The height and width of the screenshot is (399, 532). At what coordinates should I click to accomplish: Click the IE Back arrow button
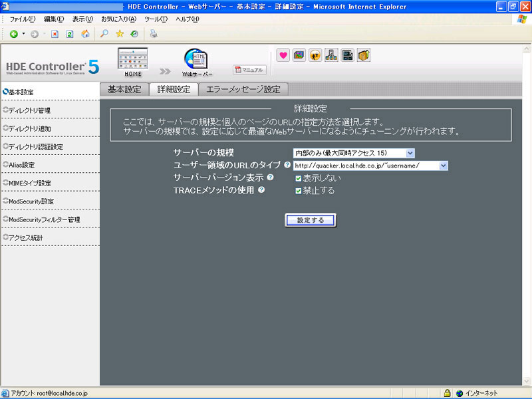point(13,34)
